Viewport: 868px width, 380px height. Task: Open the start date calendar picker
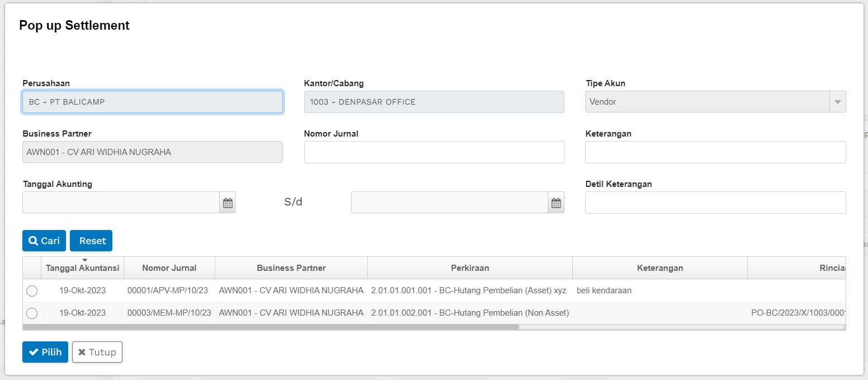(227, 203)
